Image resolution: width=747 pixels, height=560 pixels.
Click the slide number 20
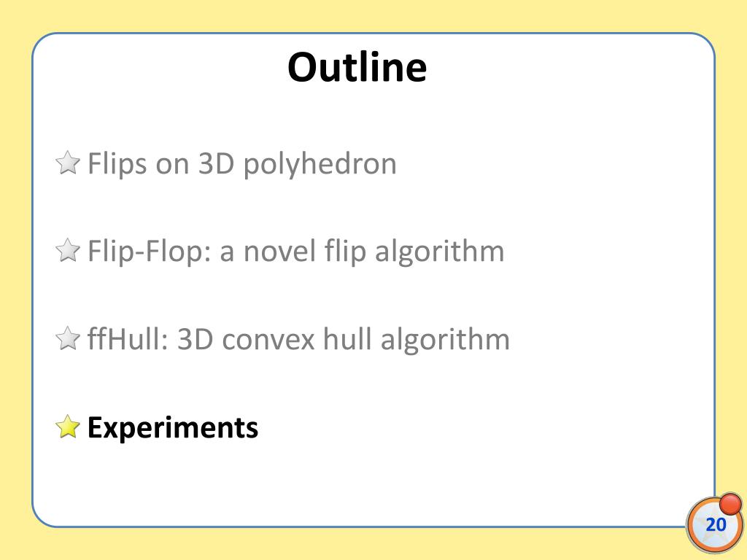[x=716, y=524]
